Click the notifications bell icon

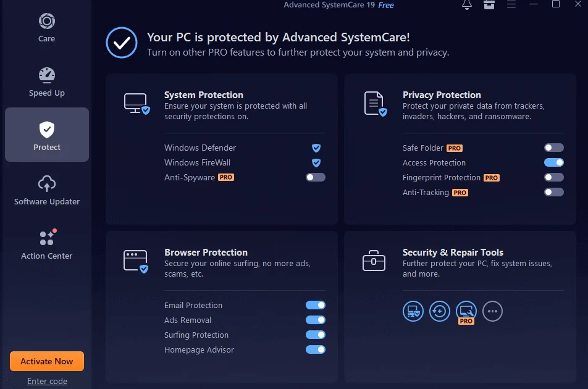click(x=467, y=5)
